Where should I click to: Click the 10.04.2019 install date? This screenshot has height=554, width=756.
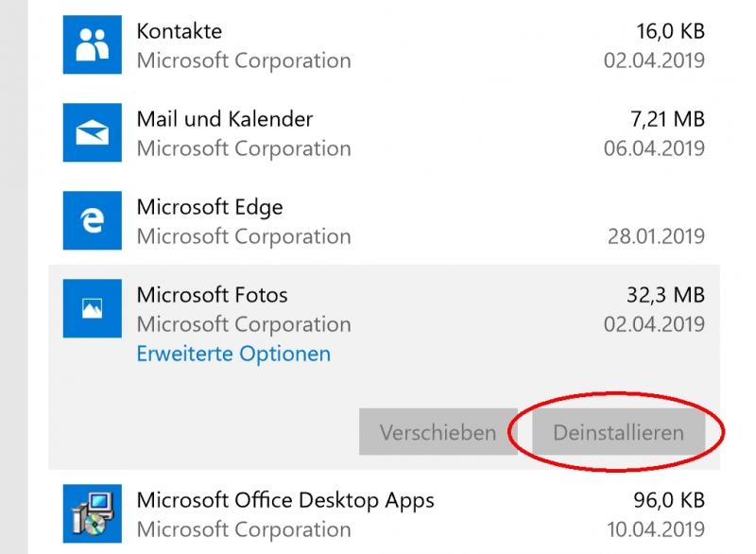[654, 528]
